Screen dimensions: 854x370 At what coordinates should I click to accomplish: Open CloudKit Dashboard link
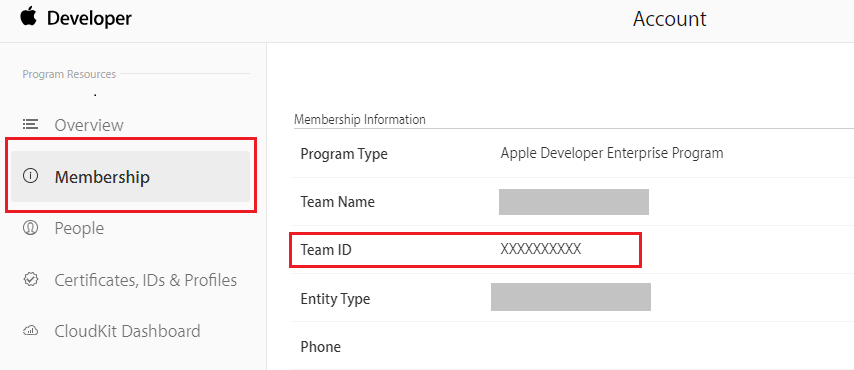coord(127,331)
